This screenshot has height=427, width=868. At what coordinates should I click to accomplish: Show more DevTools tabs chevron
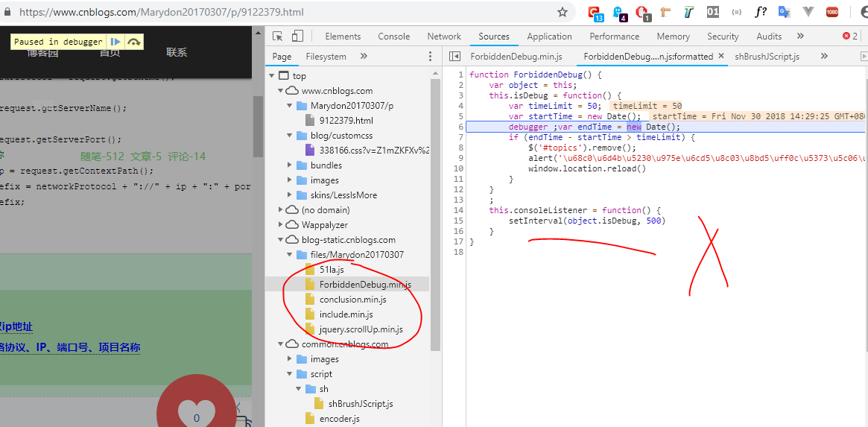point(800,36)
